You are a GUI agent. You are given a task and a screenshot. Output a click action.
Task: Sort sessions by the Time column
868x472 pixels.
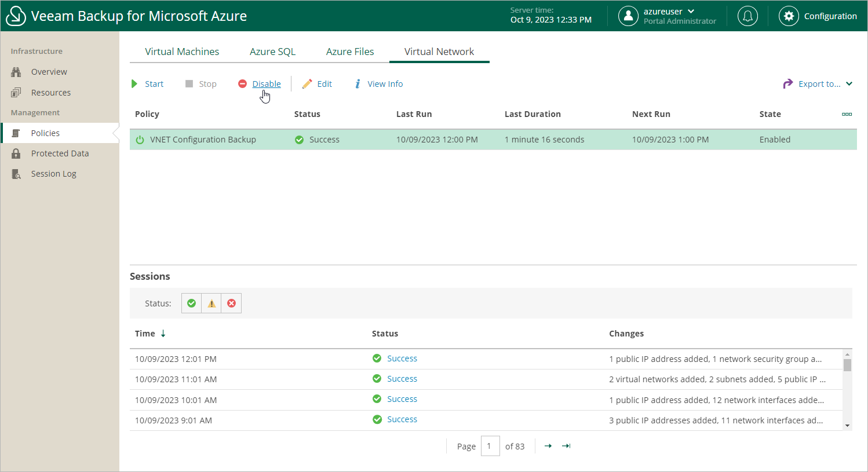(x=145, y=334)
